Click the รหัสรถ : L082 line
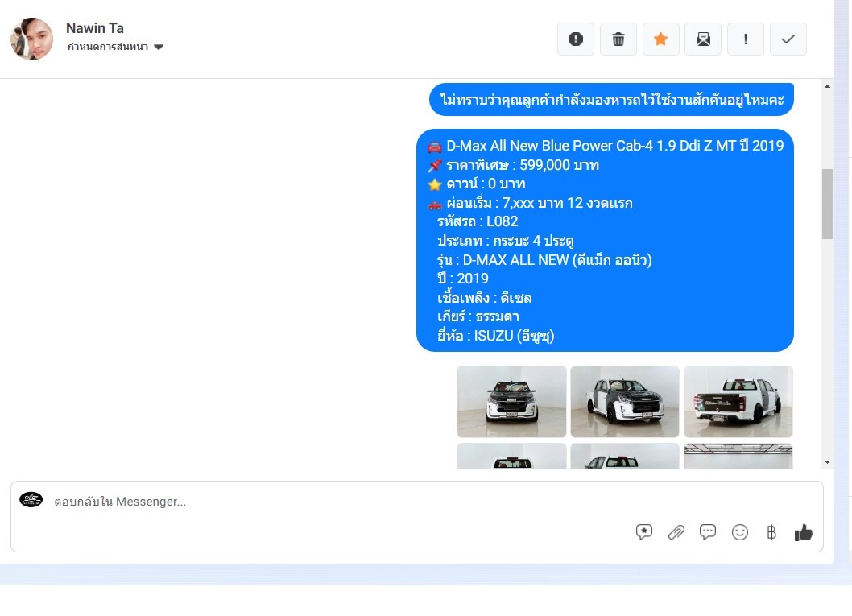852x616 pixels. [478, 221]
